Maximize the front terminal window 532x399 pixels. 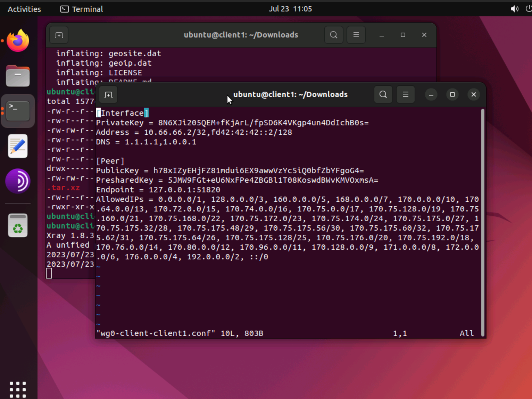(452, 94)
